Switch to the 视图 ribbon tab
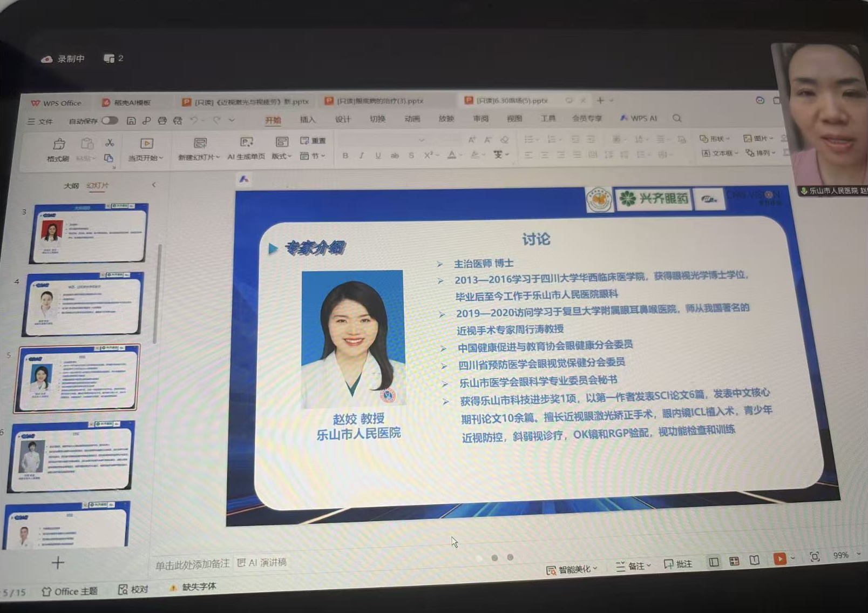The width and height of the screenshot is (868, 613). click(514, 118)
